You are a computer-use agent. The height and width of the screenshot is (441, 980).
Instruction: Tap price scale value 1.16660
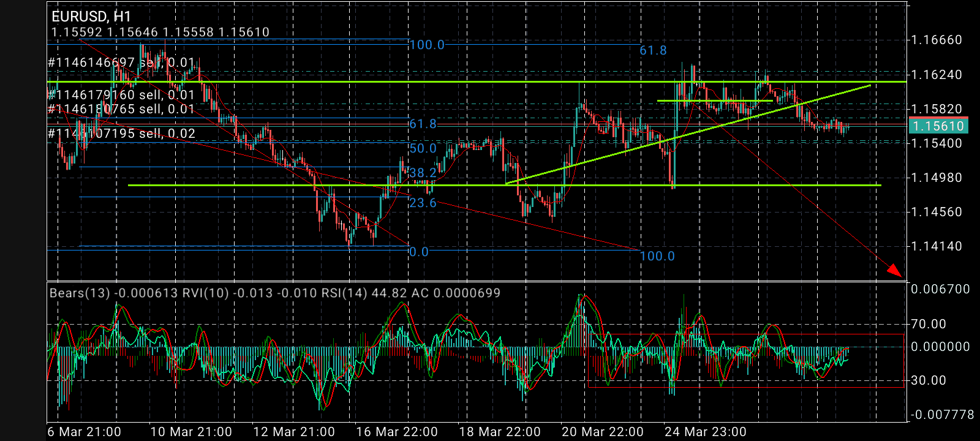click(937, 40)
